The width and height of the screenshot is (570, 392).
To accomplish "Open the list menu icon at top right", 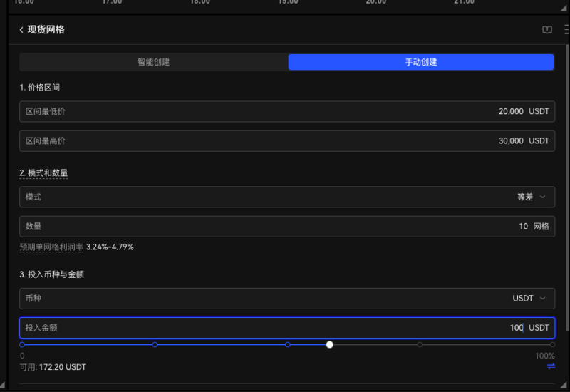I will 566,30.
